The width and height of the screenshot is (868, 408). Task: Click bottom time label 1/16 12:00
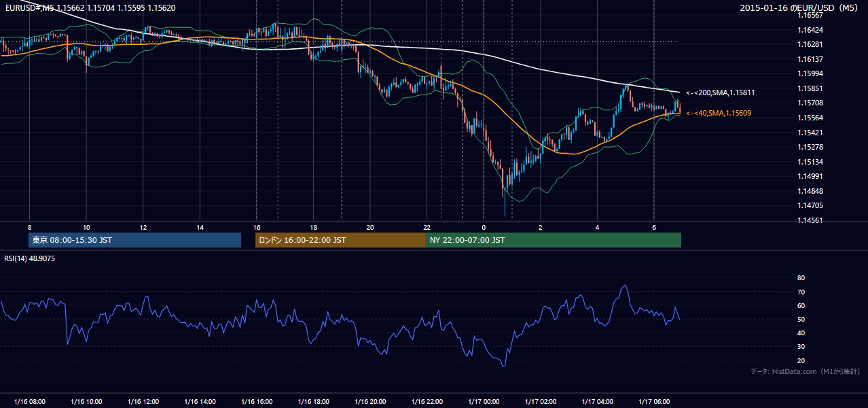pyautogui.click(x=143, y=402)
